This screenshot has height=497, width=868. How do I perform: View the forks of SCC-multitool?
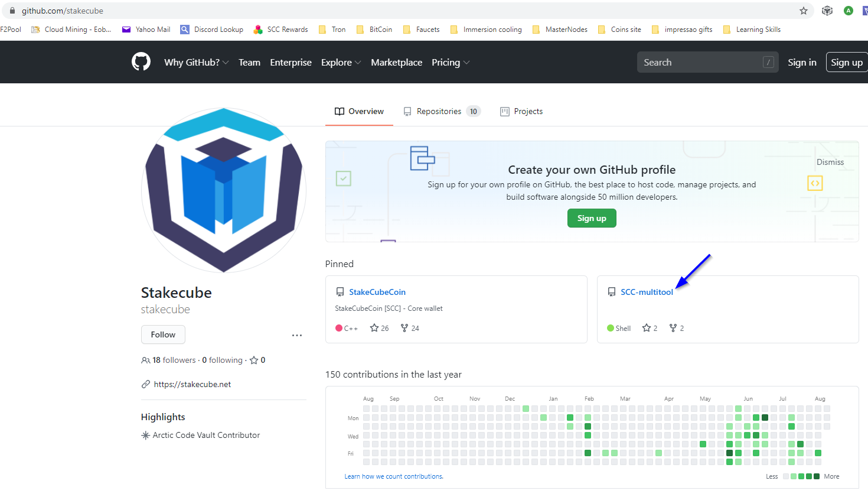click(677, 328)
